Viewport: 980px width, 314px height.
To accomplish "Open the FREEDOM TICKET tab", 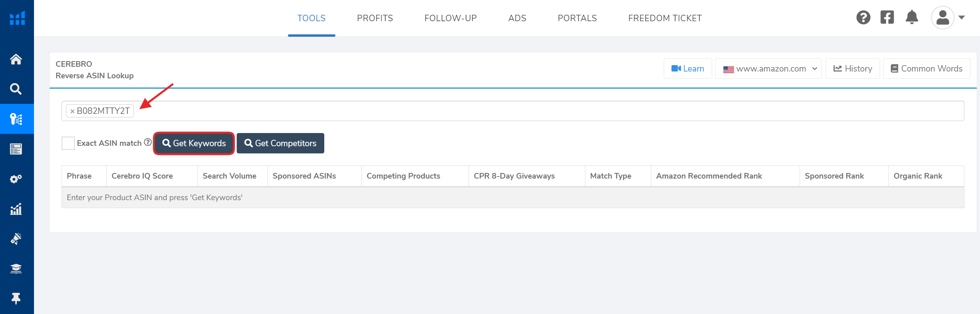I will point(665,18).
